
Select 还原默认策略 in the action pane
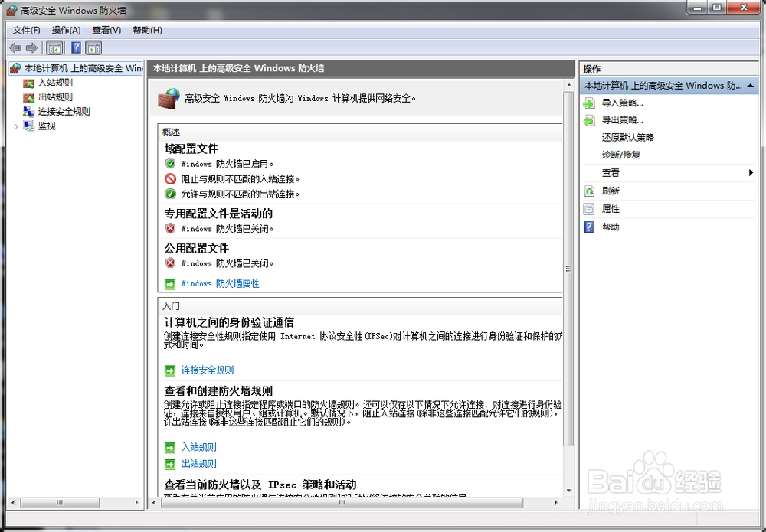(x=628, y=138)
